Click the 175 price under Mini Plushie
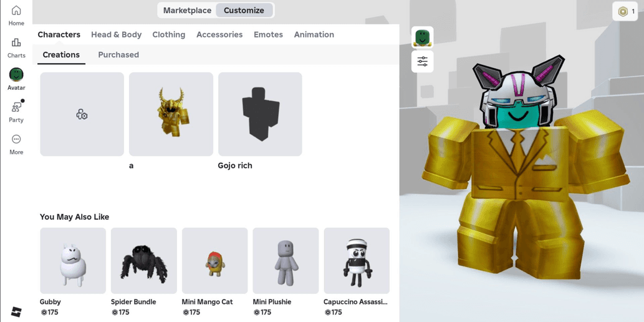Viewport: 644px width, 322px height. [262, 312]
